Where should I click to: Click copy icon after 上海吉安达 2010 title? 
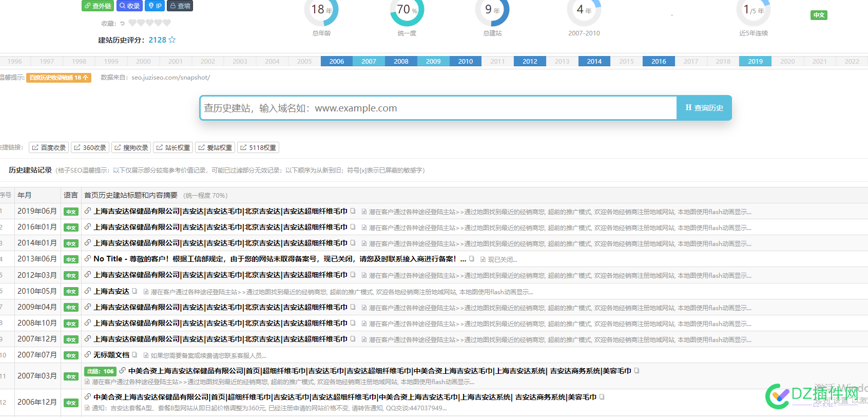pos(134,291)
